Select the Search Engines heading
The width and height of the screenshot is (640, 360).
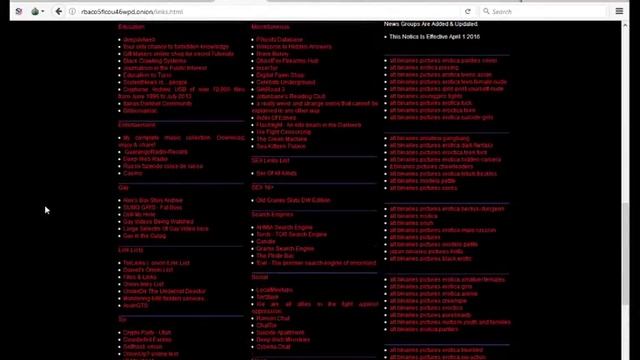coord(272,214)
